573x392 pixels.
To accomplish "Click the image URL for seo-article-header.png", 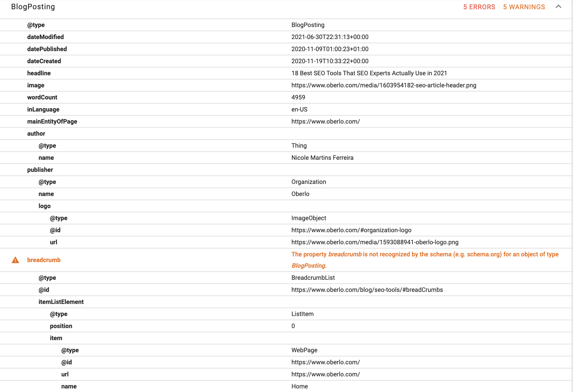I will (x=384, y=85).
